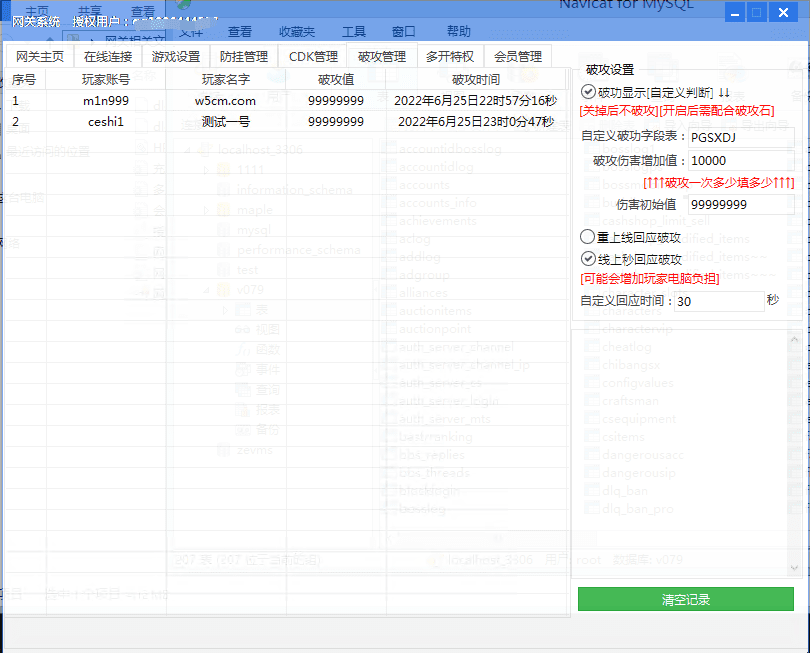Click the 破攻伤害增加值 field showing 10000

[741, 161]
